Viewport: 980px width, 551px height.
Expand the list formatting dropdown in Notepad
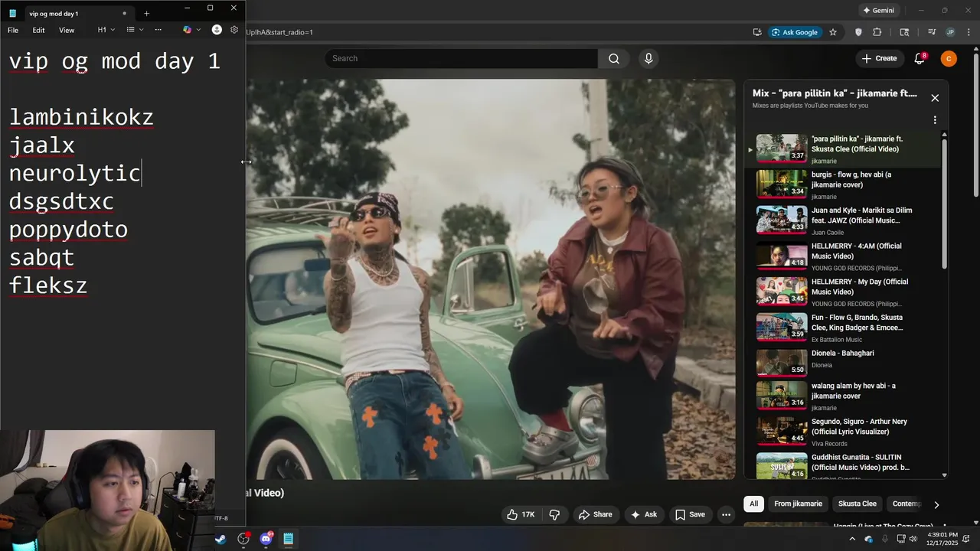click(x=135, y=30)
